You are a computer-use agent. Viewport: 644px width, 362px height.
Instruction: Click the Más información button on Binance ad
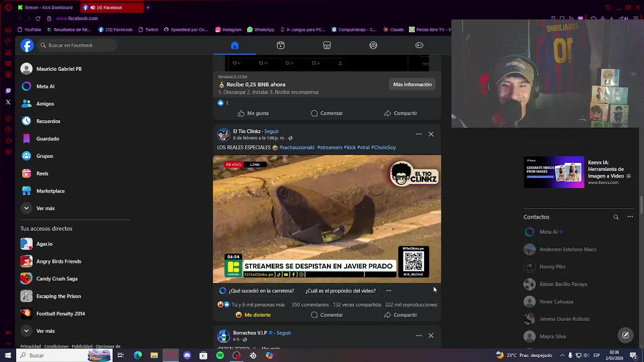pyautogui.click(x=412, y=84)
